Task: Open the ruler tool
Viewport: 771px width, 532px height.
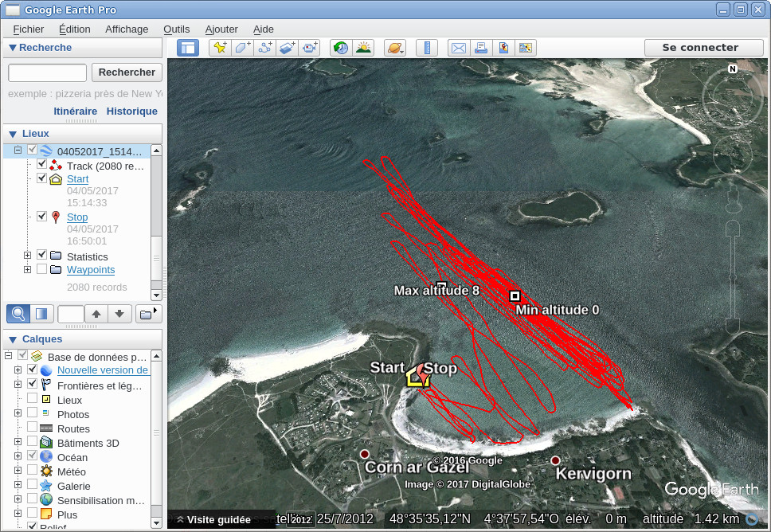Action: click(x=427, y=48)
